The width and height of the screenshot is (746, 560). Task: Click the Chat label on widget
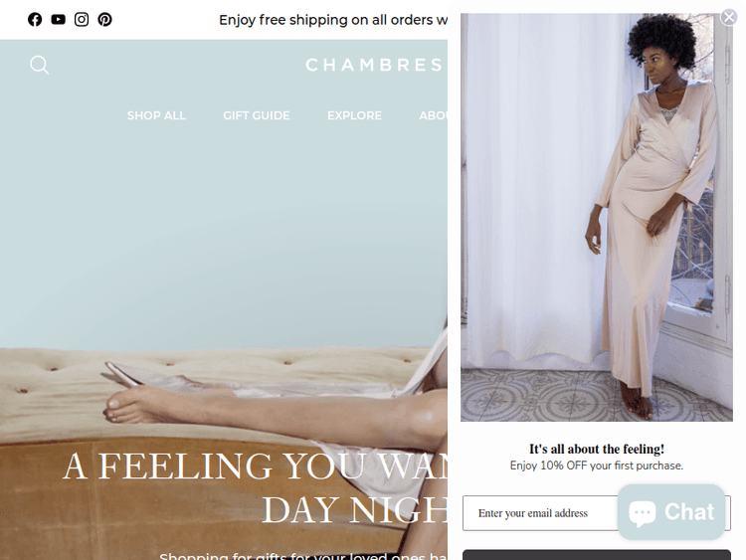point(689,512)
